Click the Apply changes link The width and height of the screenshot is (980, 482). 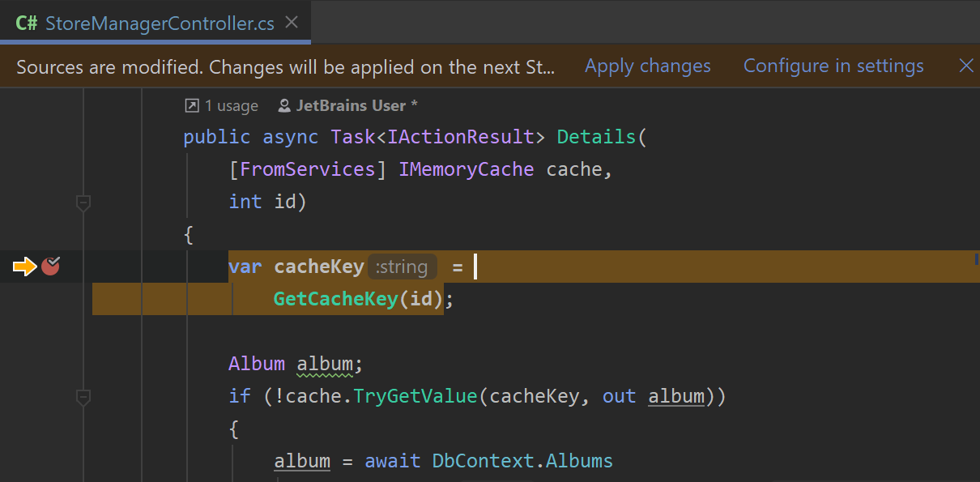point(647,66)
